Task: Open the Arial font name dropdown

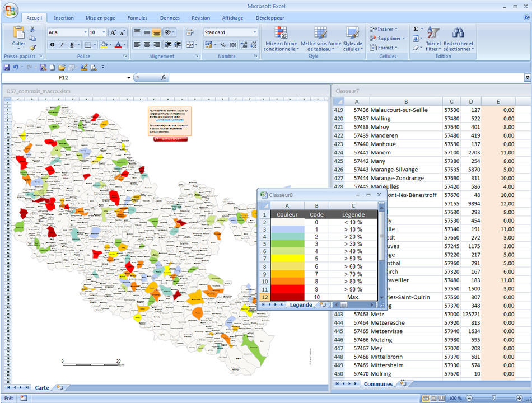Action: [x=86, y=32]
